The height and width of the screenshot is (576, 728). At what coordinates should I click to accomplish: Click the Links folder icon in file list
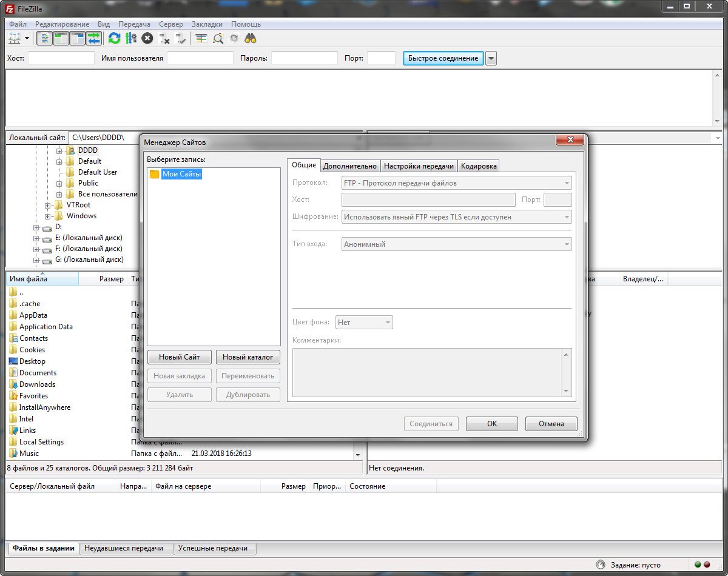13,430
